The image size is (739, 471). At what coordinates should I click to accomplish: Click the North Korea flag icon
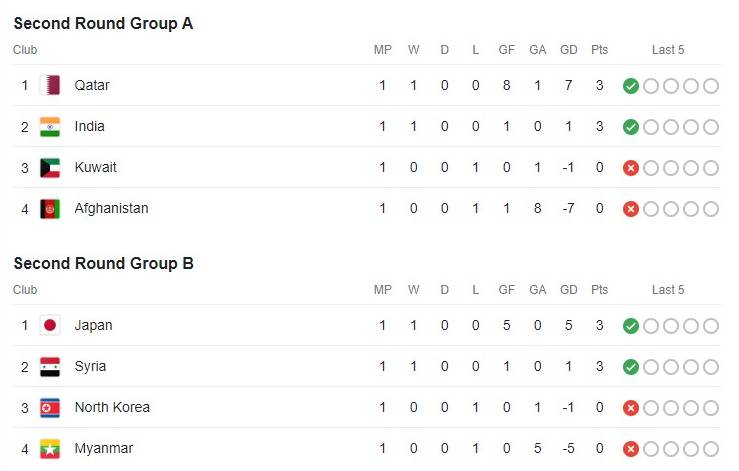50,408
